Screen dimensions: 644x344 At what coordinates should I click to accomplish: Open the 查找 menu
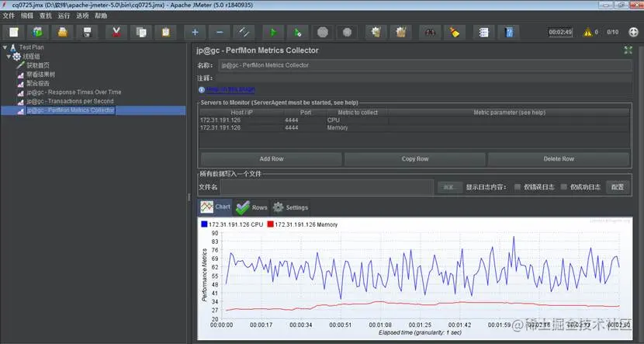46,16
